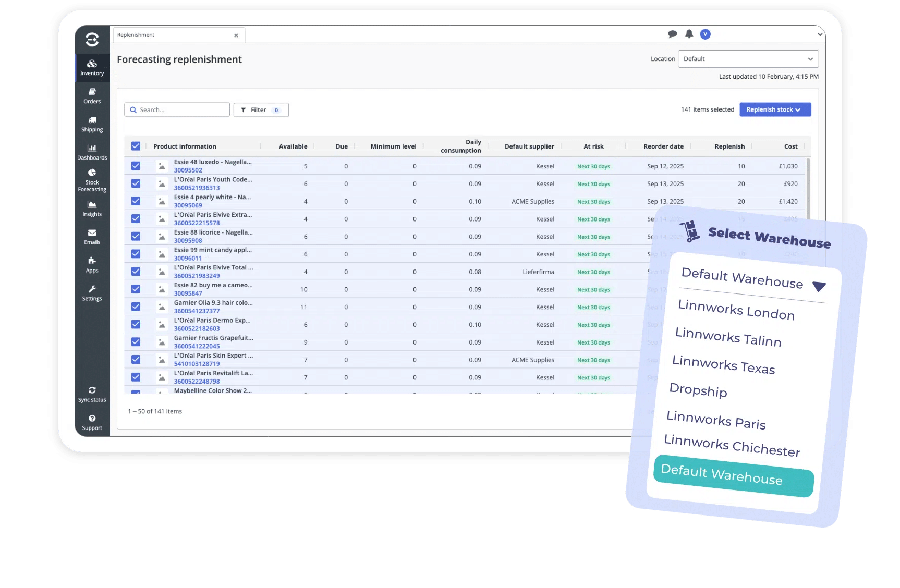Open the Insights sidebar icon
Image resolution: width=900 pixels, height=588 pixels.
tap(92, 209)
